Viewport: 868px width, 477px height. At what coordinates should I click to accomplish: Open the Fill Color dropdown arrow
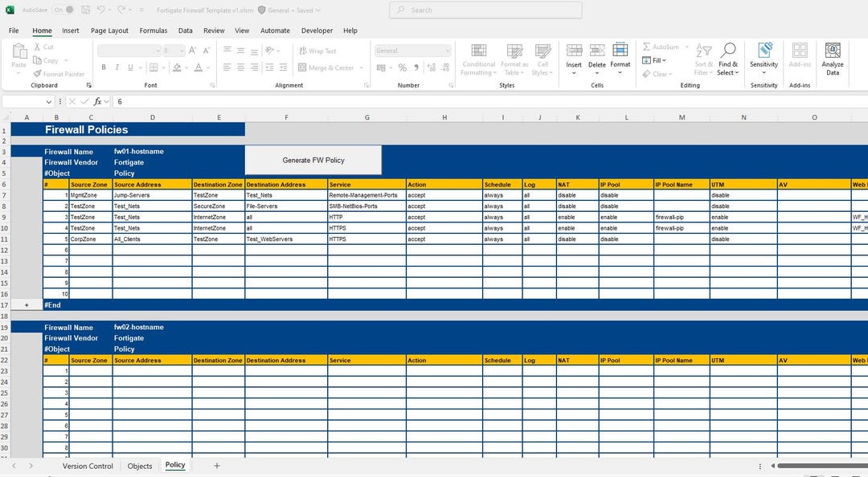point(185,67)
